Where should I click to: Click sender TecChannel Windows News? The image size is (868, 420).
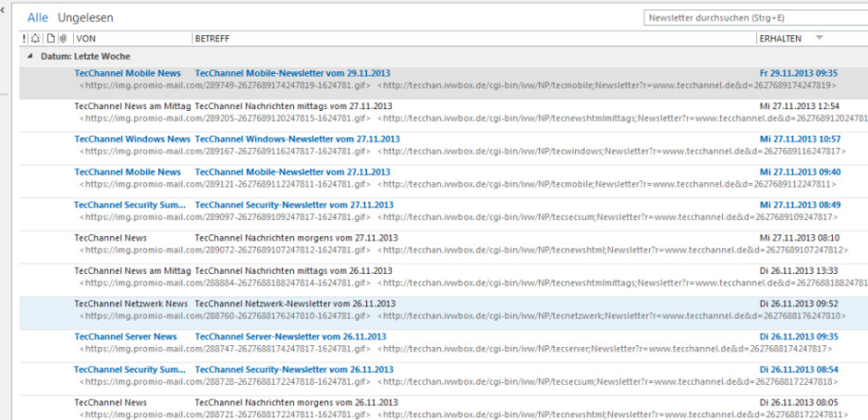click(x=132, y=138)
